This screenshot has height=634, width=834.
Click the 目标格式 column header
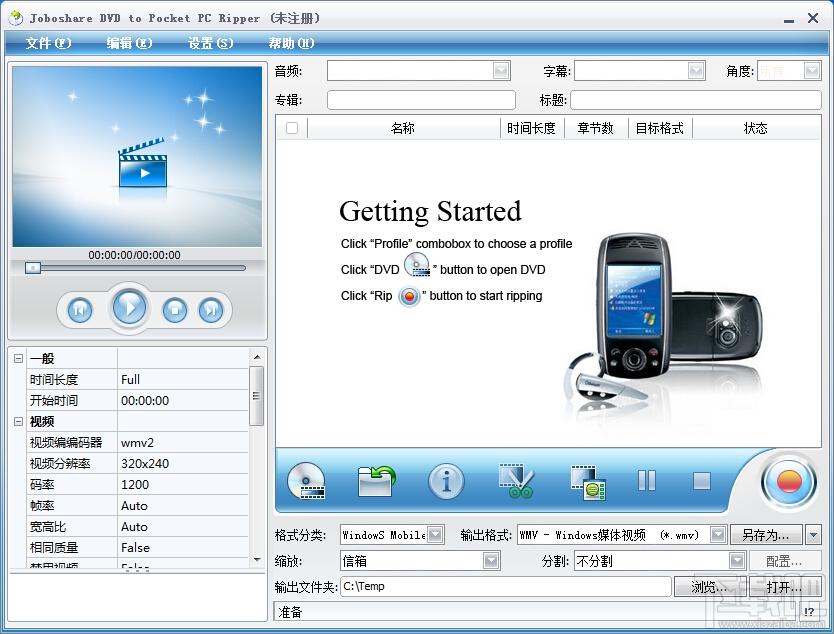click(x=660, y=128)
